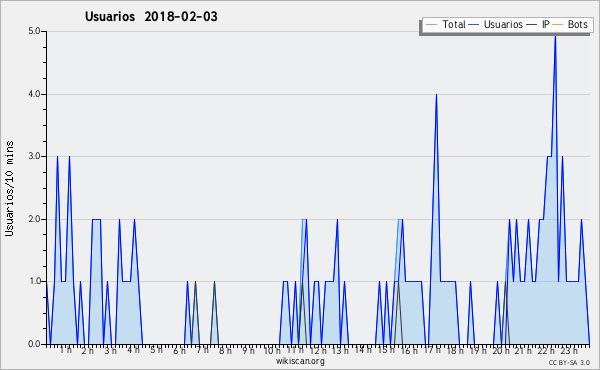
Task: Click the '4 h' x-axis label
Action: (134, 350)
